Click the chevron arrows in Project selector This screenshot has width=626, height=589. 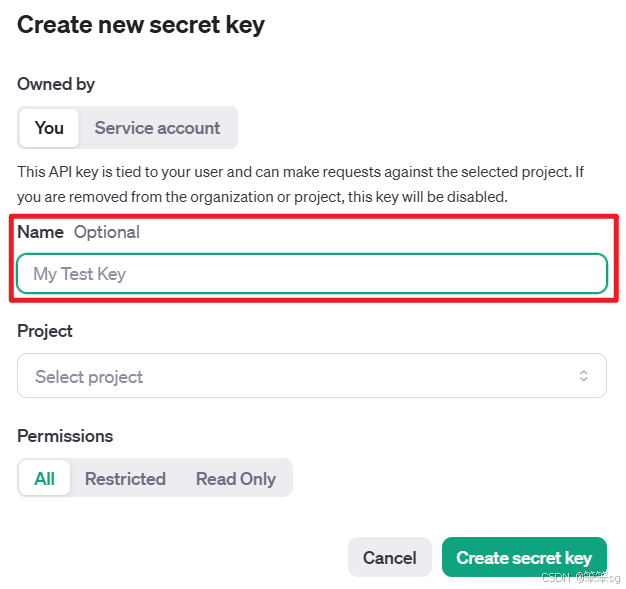click(584, 376)
